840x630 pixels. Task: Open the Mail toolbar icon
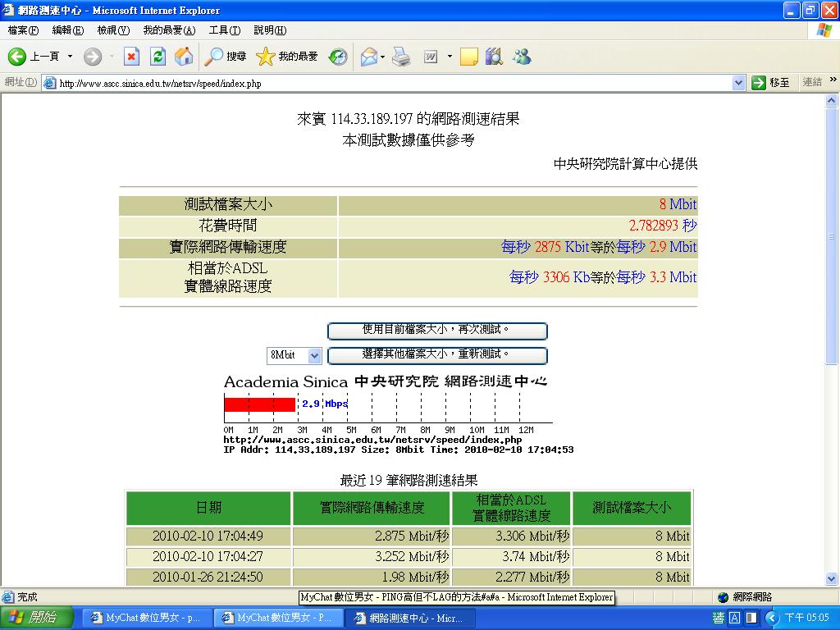pyautogui.click(x=368, y=57)
